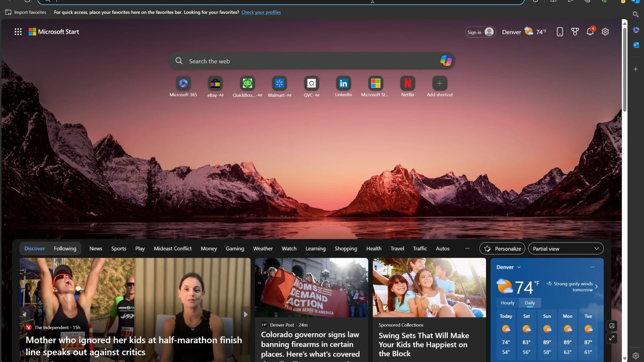Click the mobile phone icon in header
This screenshot has height=362, width=644.
(x=560, y=32)
